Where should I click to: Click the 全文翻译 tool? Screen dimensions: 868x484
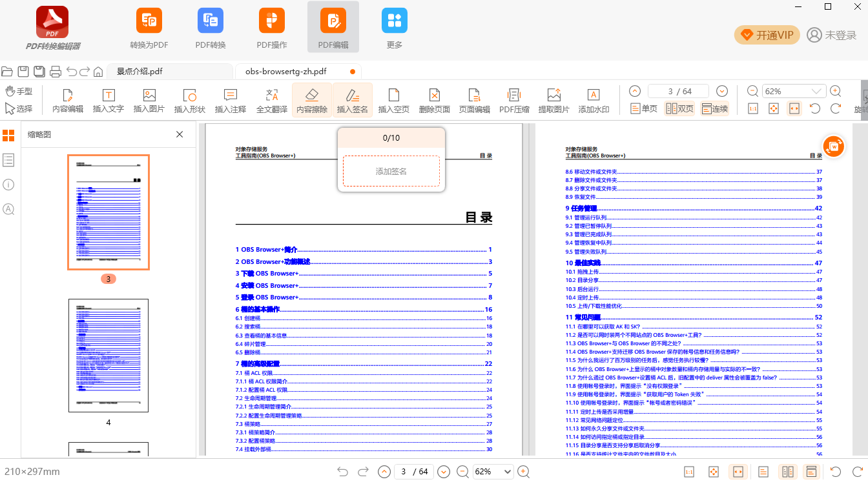(272, 101)
